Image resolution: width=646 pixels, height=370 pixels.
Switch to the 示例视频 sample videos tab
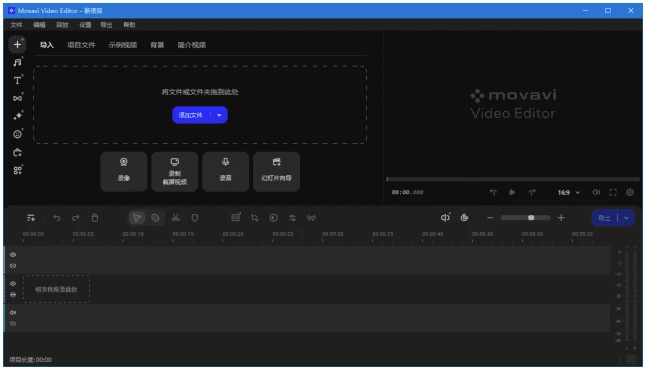123,45
